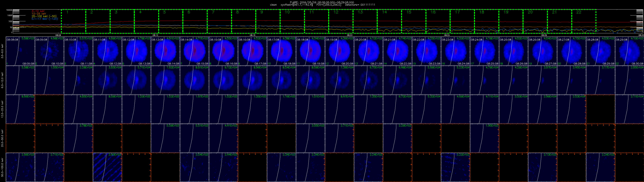Click the 3.0-6.0 keV image labeled 08:13:08

166,51
